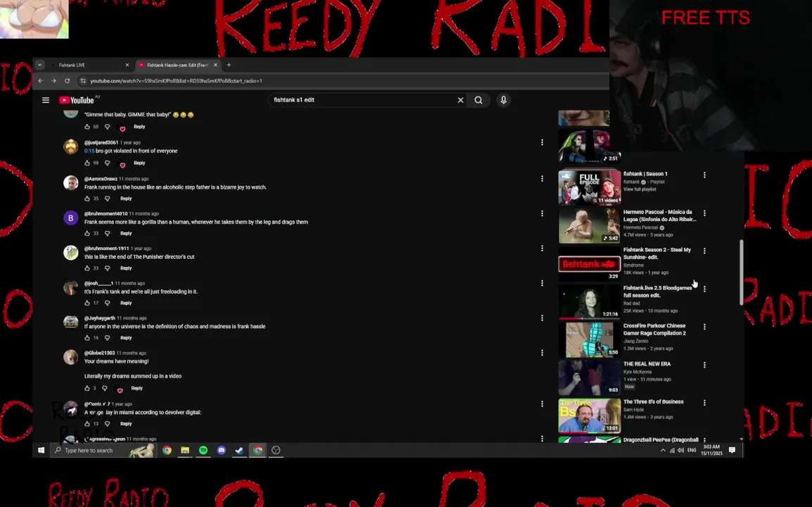Reply to the @Globe21302 comment
812x507 pixels.
[137, 388]
